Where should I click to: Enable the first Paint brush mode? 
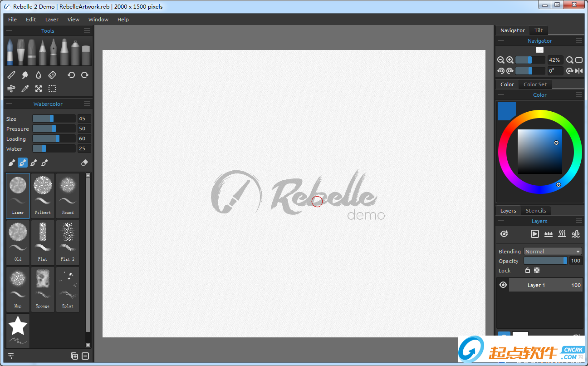click(x=12, y=163)
